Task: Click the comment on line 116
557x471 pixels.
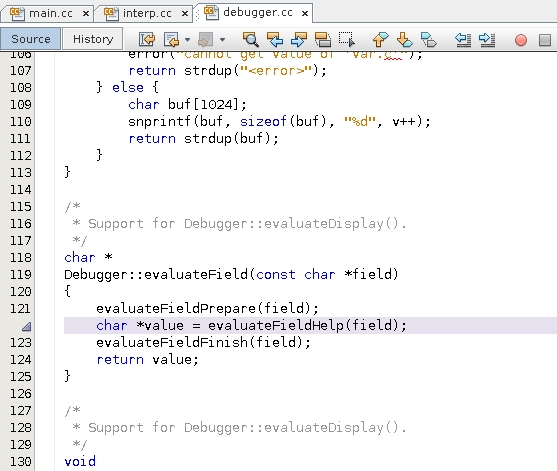Action: [x=239, y=224]
